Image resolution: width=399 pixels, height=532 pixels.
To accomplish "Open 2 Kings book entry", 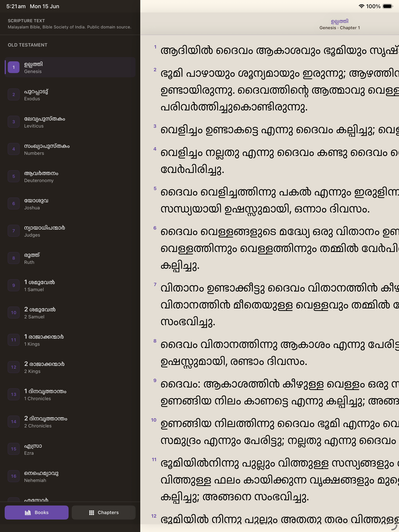I will [70, 367].
